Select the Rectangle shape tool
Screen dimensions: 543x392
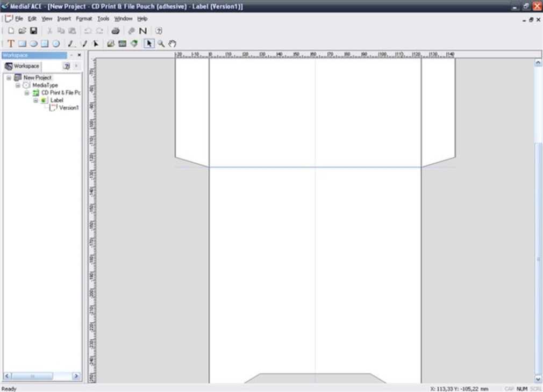pos(22,43)
